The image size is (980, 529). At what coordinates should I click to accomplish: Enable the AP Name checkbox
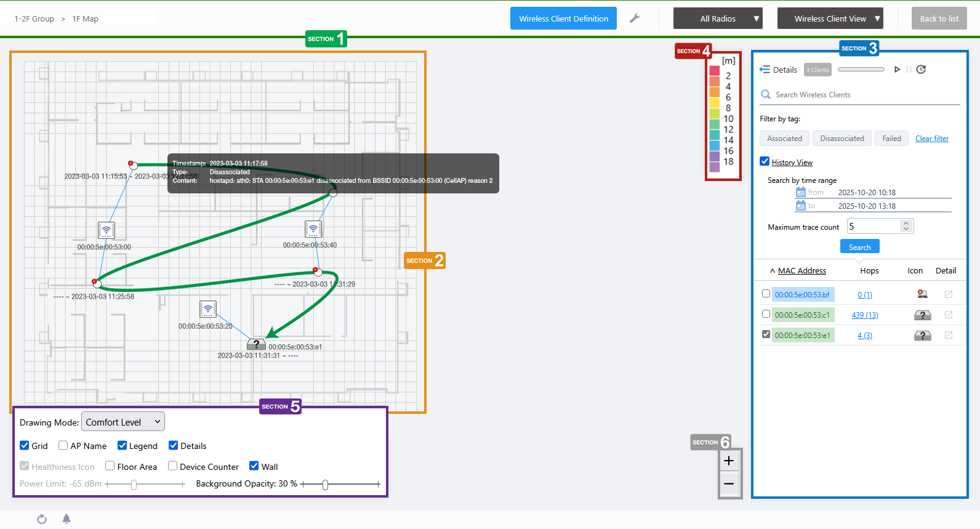[63, 446]
